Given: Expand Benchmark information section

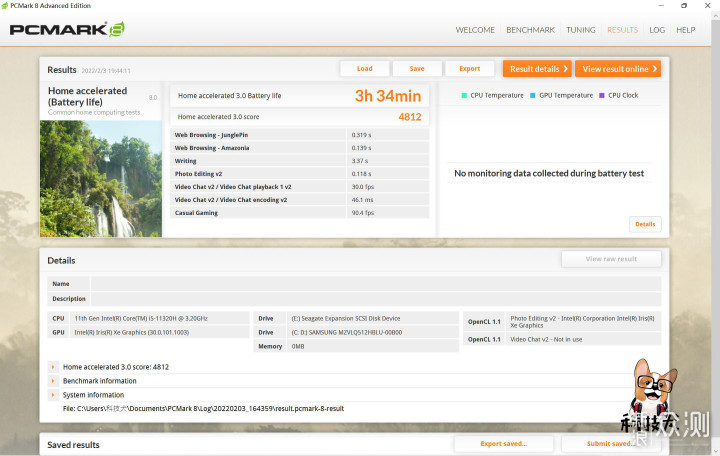Looking at the screenshot, I should point(53,381).
